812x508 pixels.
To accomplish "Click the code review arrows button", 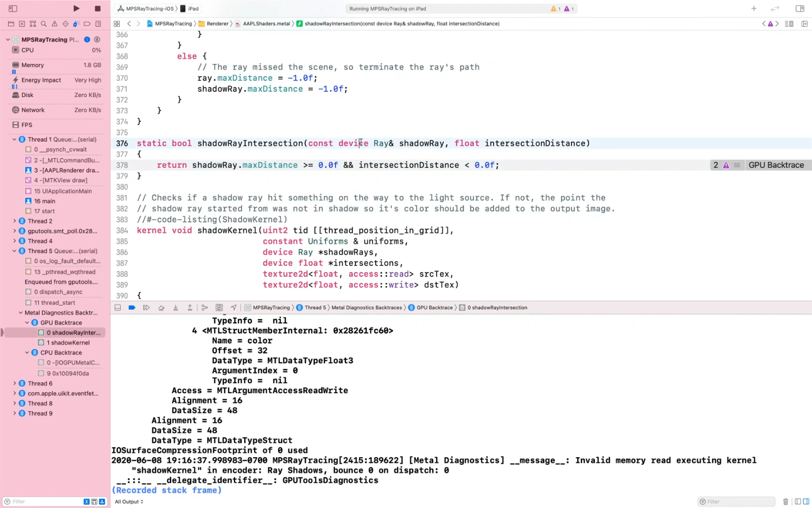I will (775, 9).
